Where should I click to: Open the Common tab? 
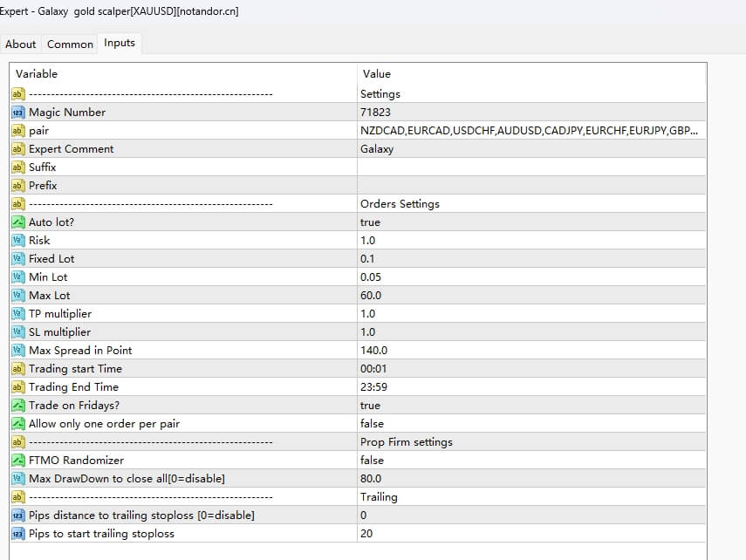click(x=70, y=44)
